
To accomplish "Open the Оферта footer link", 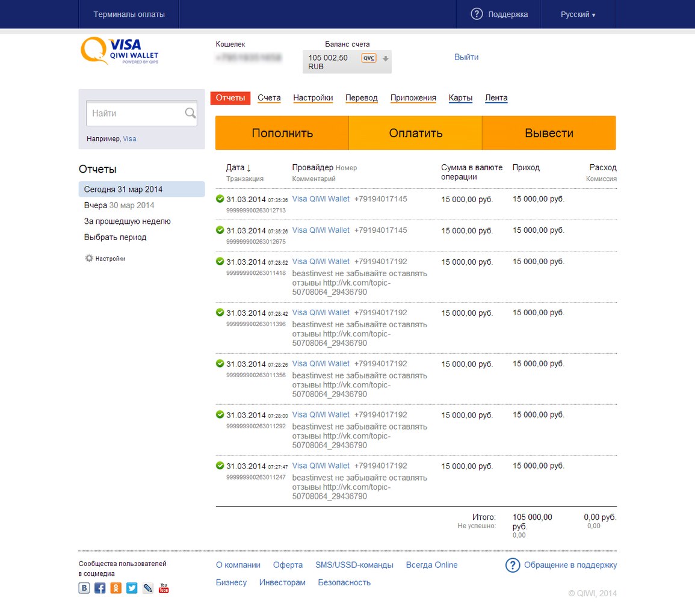I will click(x=288, y=565).
